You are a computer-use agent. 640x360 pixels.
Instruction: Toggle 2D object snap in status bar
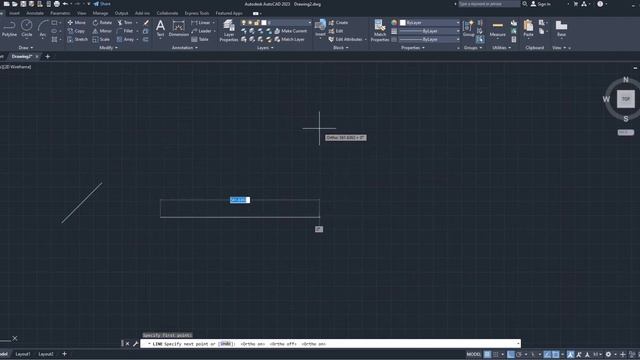[x=556, y=354]
